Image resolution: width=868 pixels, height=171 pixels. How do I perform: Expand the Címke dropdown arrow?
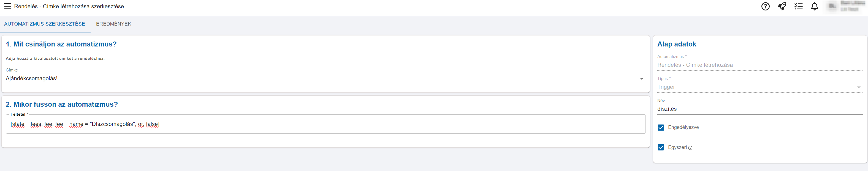point(641,79)
